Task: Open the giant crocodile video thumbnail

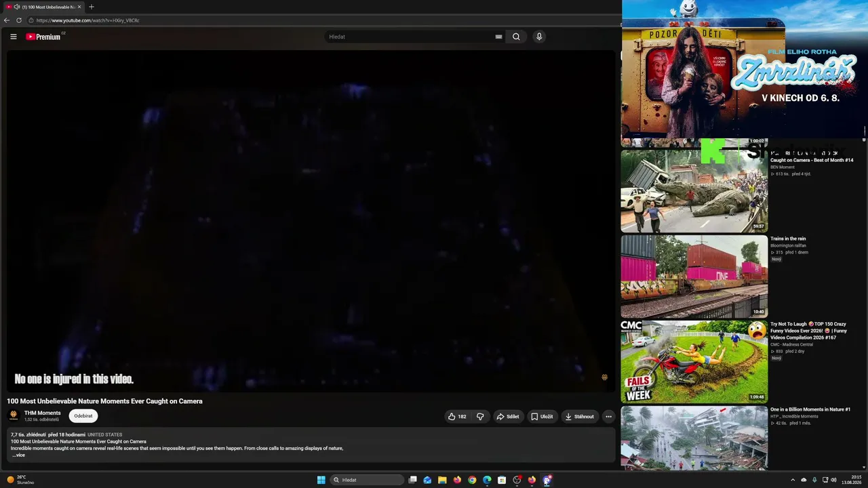Action: [694, 191]
